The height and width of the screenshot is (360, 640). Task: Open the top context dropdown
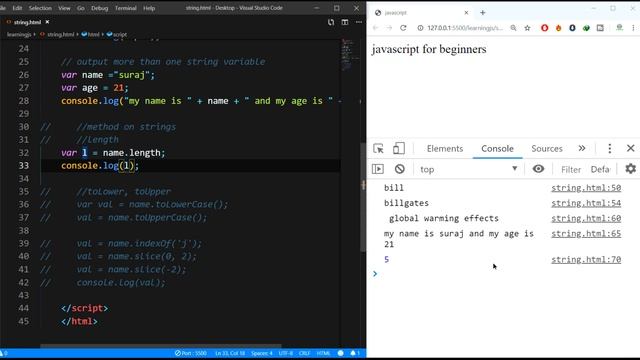click(x=469, y=169)
